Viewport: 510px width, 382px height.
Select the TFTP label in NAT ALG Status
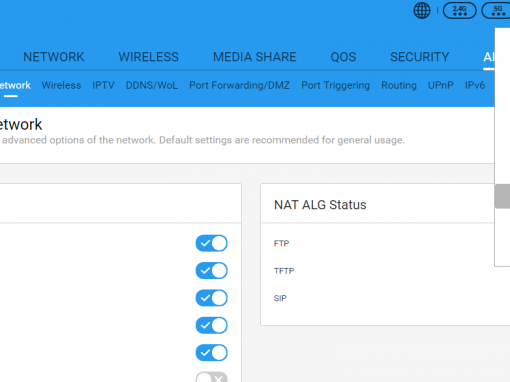[284, 271]
